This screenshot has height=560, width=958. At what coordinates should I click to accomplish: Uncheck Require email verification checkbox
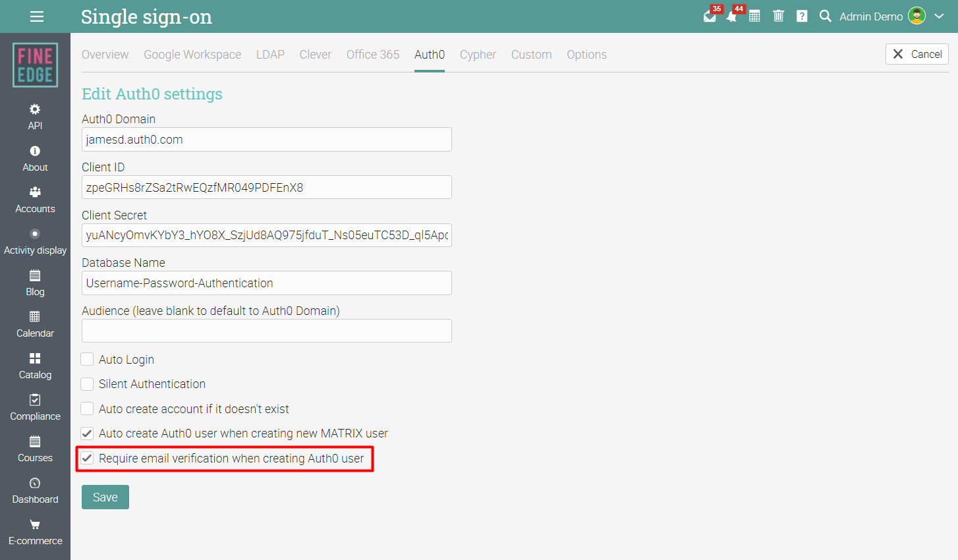[87, 458]
